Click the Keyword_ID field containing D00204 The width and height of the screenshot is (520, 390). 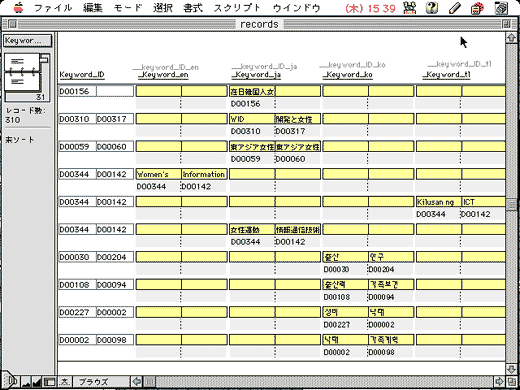pos(115,257)
